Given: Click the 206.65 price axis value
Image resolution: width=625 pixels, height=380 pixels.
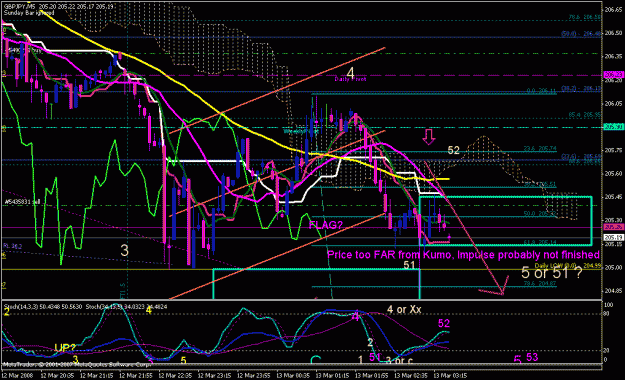Looking at the screenshot, I should (614, 10).
